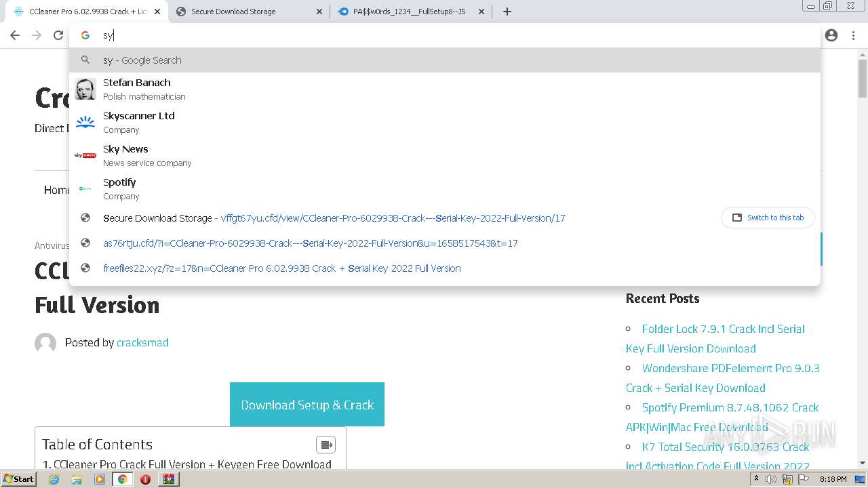
Task: Click scrollbar down arrow
Action: [x=863, y=464]
